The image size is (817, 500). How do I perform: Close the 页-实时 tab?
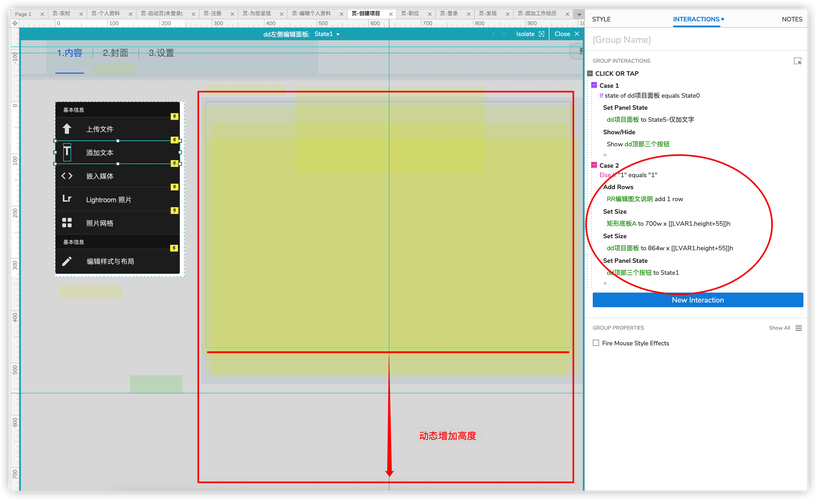(81, 14)
